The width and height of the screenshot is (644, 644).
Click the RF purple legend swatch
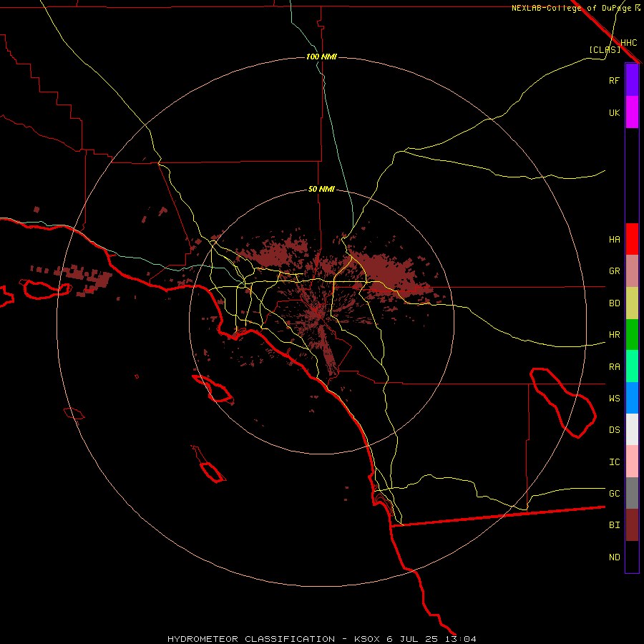coord(632,80)
